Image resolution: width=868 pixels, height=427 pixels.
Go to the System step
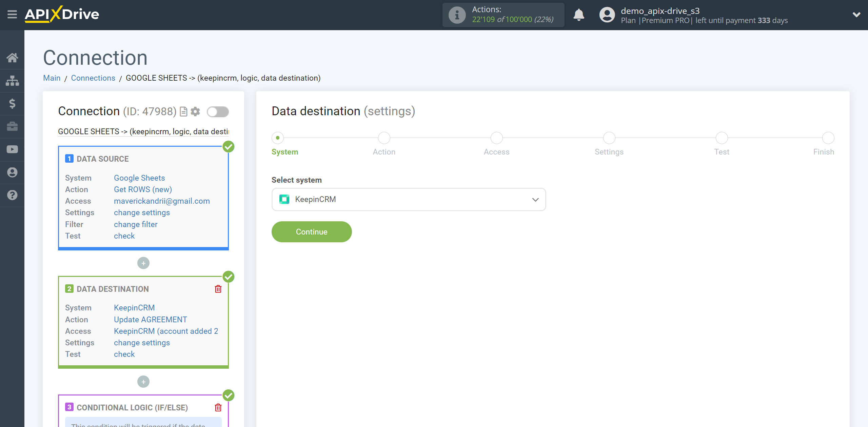pyautogui.click(x=278, y=138)
